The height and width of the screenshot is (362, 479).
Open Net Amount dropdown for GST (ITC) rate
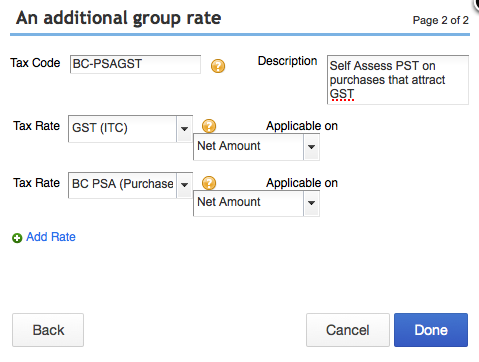256,147
